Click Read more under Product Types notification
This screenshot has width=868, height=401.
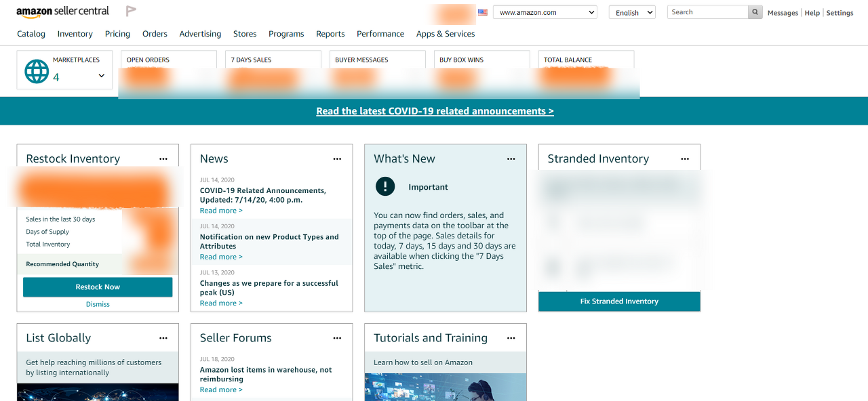pyautogui.click(x=221, y=257)
